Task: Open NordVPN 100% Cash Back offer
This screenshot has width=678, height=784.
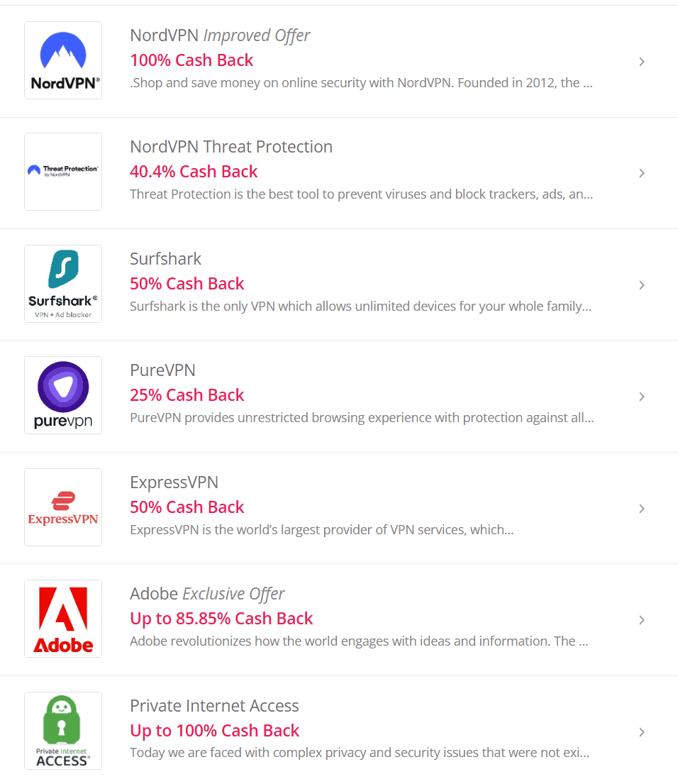Action: click(x=191, y=60)
